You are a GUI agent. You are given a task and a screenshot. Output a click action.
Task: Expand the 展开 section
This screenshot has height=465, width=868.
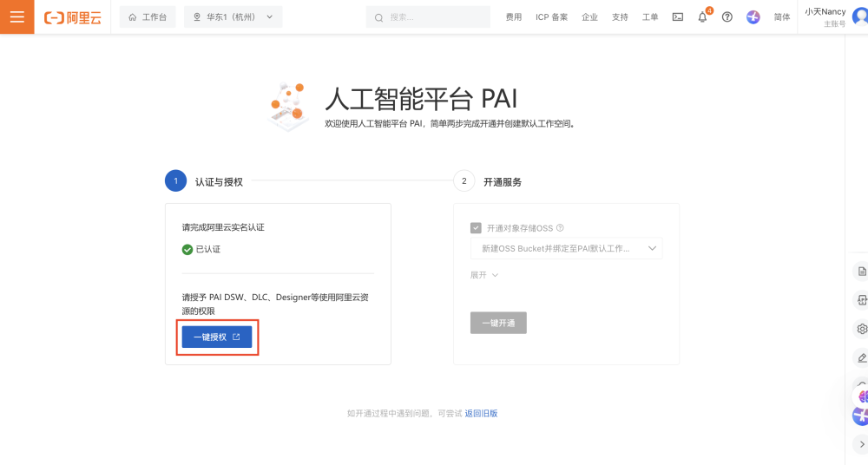pyautogui.click(x=484, y=275)
